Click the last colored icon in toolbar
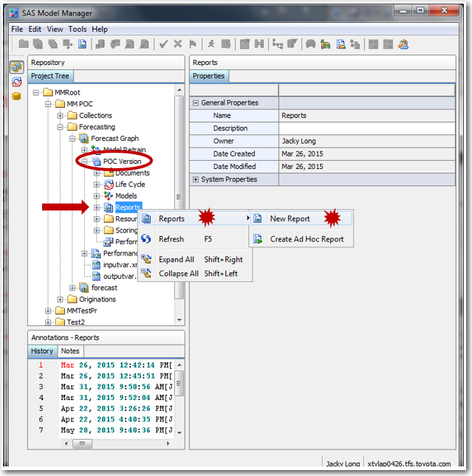 click(x=403, y=44)
